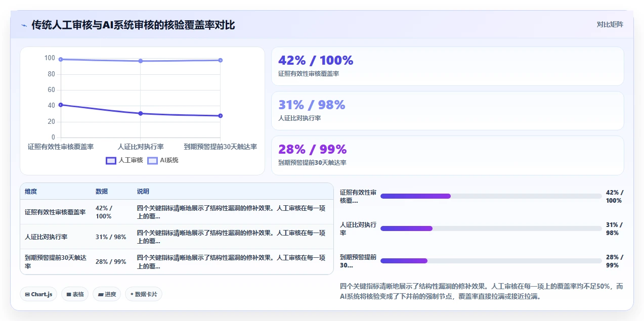Click the 42% / 100% value beside progress bar
Viewport: 644px width, 321px height.
(x=615, y=197)
